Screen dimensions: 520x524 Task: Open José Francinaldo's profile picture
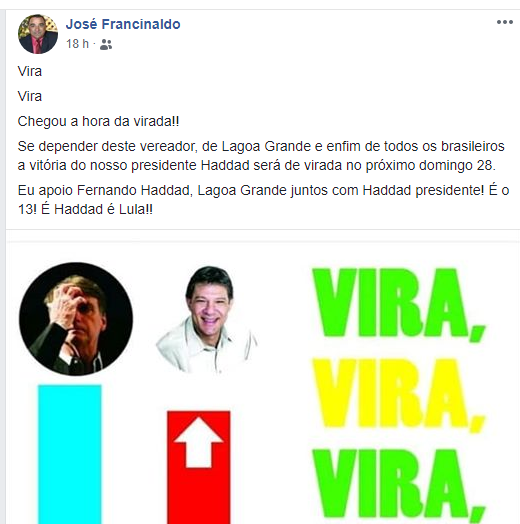(38, 34)
